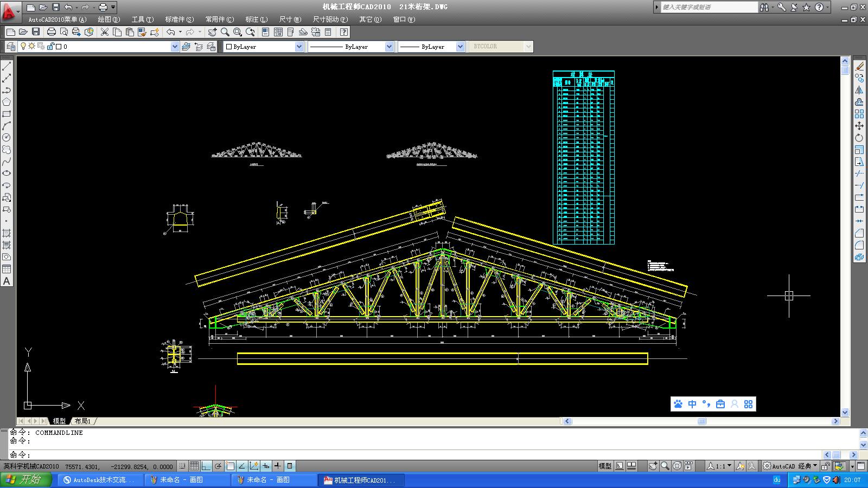Click the 开始 Start button

pos(26,480)
